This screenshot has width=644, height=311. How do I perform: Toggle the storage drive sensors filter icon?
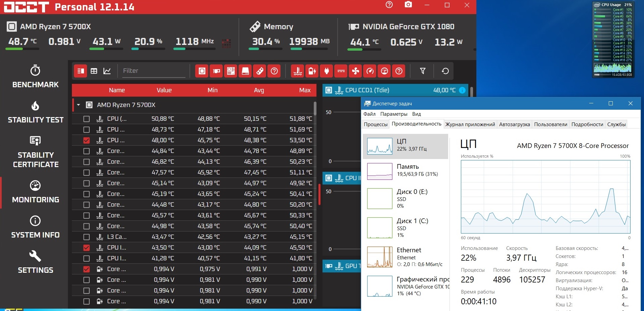[246, 71]
